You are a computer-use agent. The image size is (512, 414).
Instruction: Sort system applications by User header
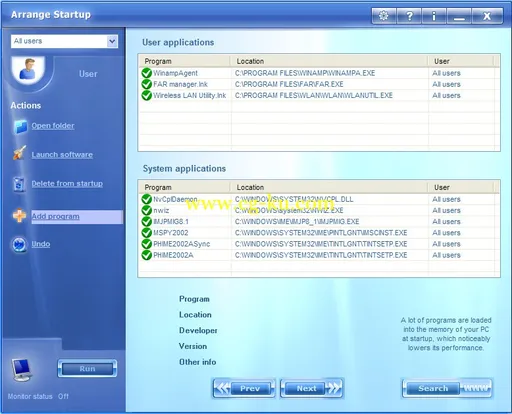point(461,187)
